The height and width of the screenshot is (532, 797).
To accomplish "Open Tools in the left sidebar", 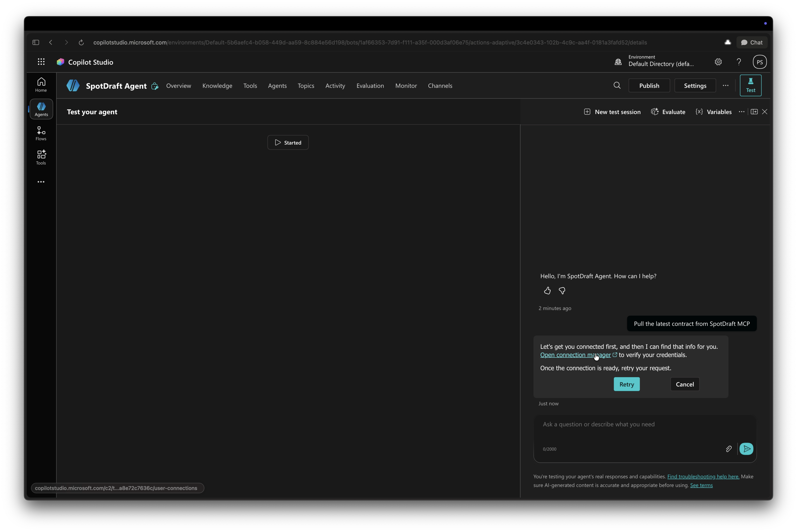I will point(41,158).
